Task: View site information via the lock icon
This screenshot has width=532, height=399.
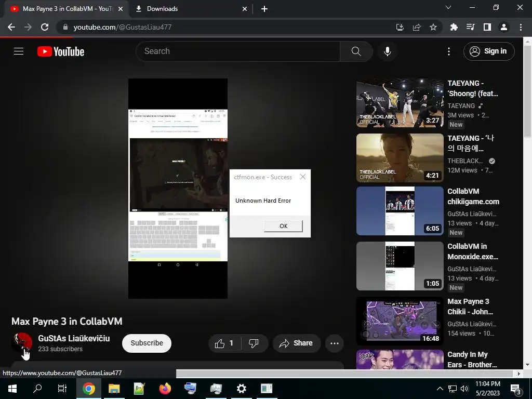Action: [65, 27]
